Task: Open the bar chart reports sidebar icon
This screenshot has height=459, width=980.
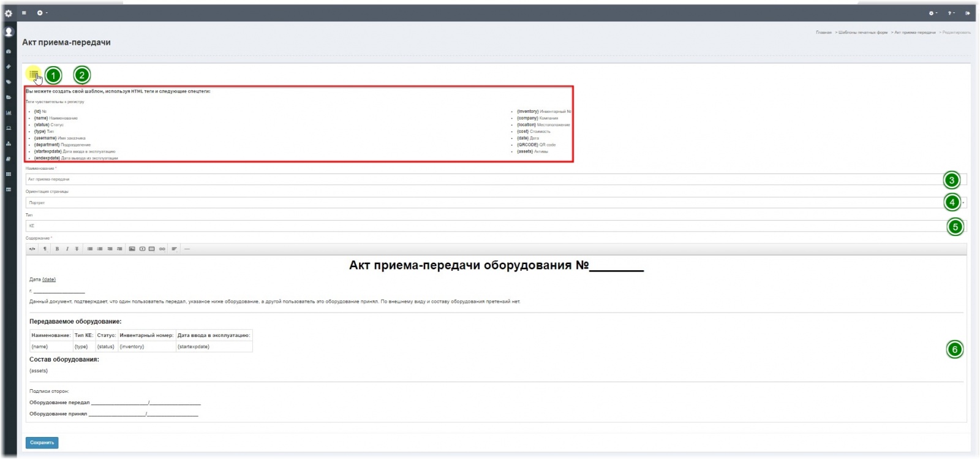Action: [x=9, y=113]
